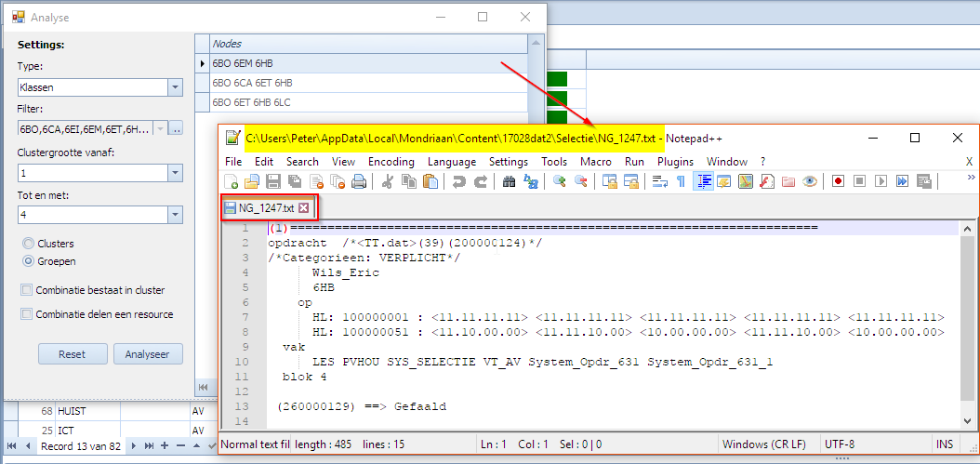The height and width of the screenshot is (464, 980).
Task: Enable Combinatie delen een resource checkbox
Action: pyautogui.click(x=26, y=314)
